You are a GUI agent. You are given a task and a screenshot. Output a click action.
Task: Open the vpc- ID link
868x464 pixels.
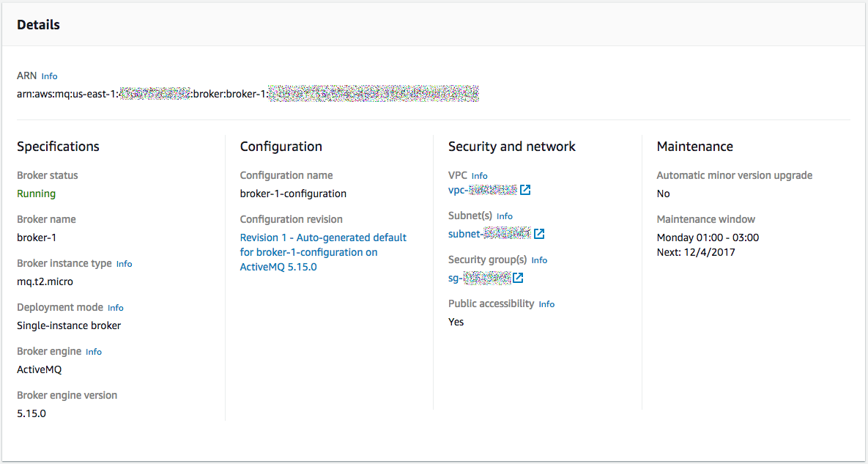coord(483,191)
